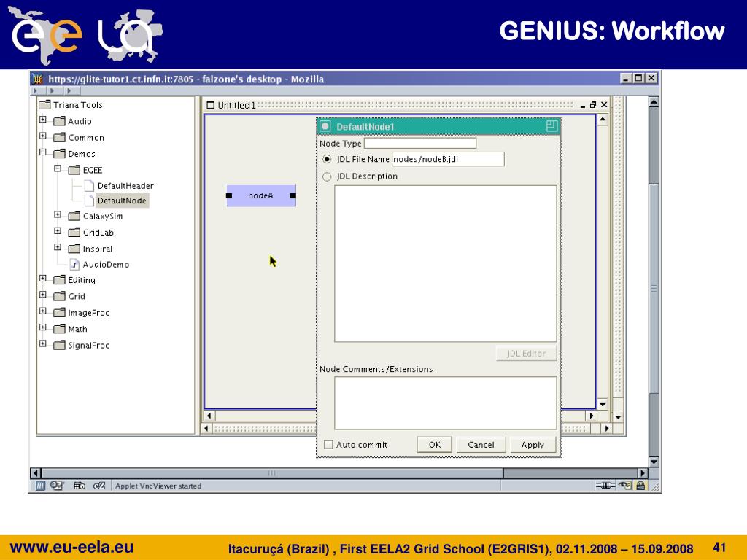Click nodeA's right output connector
Viewport: 747px width, 560px height.
pos(293,195)
